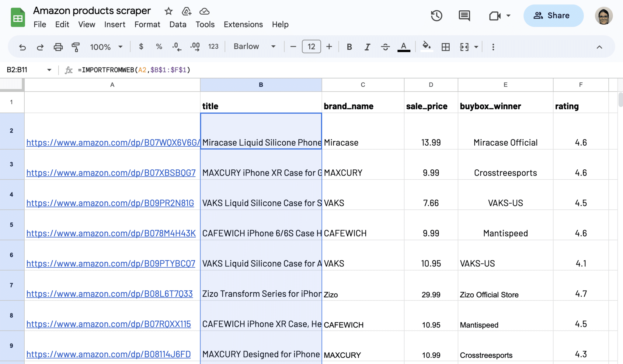Image resolution: width=623 pixels, height=364 pixels.
Task: Open the borders menu
Action: [445, 47]
